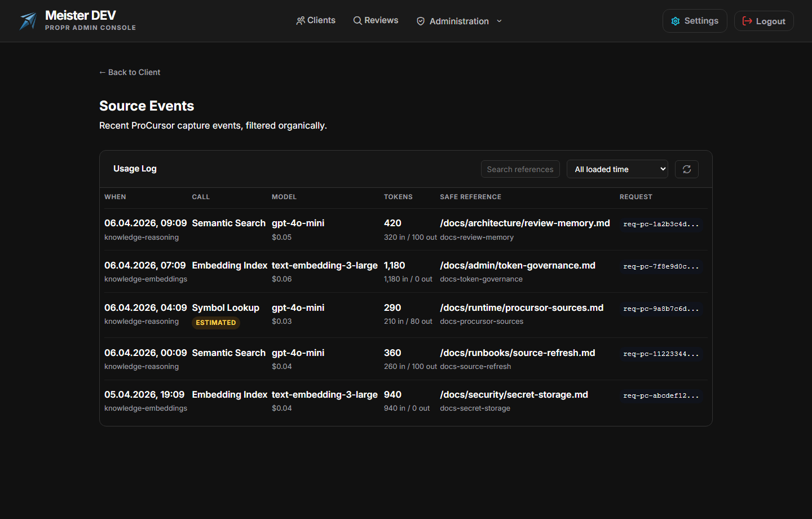Focus the Search references field
812x519 pixels.
(x=520, y=169)
